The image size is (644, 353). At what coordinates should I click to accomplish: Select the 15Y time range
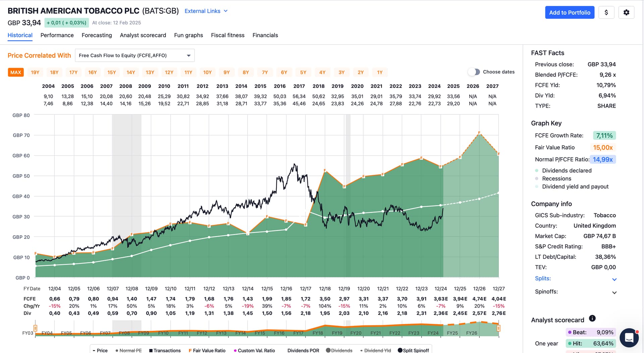[x=112, y=72]
